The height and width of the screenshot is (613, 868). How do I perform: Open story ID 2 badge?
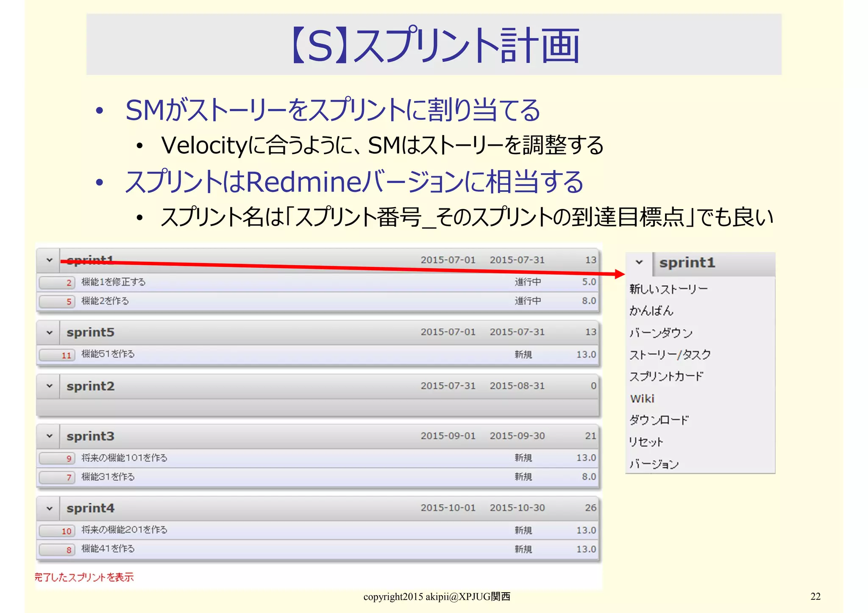click(x=57, y=283)
